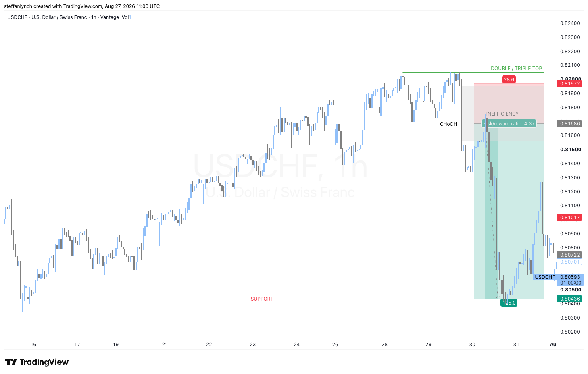The width and height of the screenshot is (588, 374).
Task: Select the gray 0.80722 price tag
Action: (569, 255)
